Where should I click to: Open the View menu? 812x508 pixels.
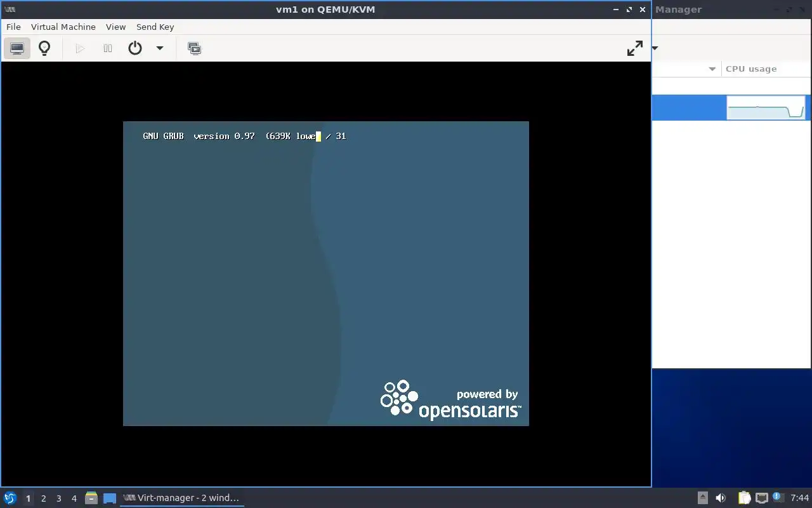click(115, 27)
